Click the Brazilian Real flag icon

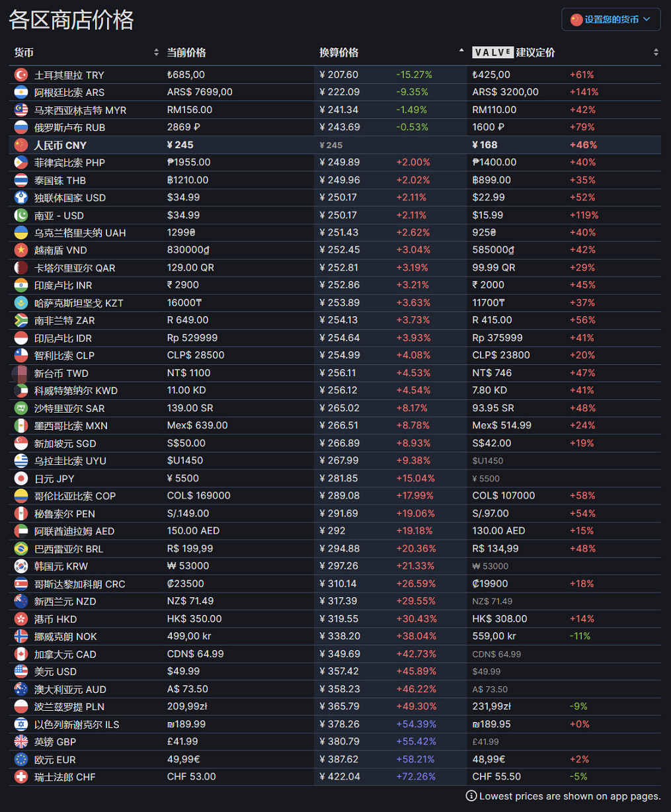click(21, 548)
